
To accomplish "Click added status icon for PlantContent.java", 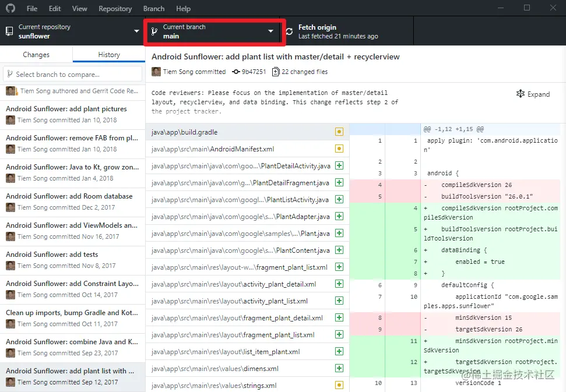I will 339,250.
